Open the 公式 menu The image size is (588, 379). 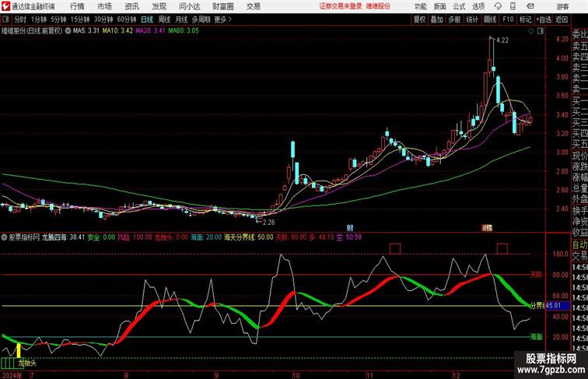tap(459, 6)
